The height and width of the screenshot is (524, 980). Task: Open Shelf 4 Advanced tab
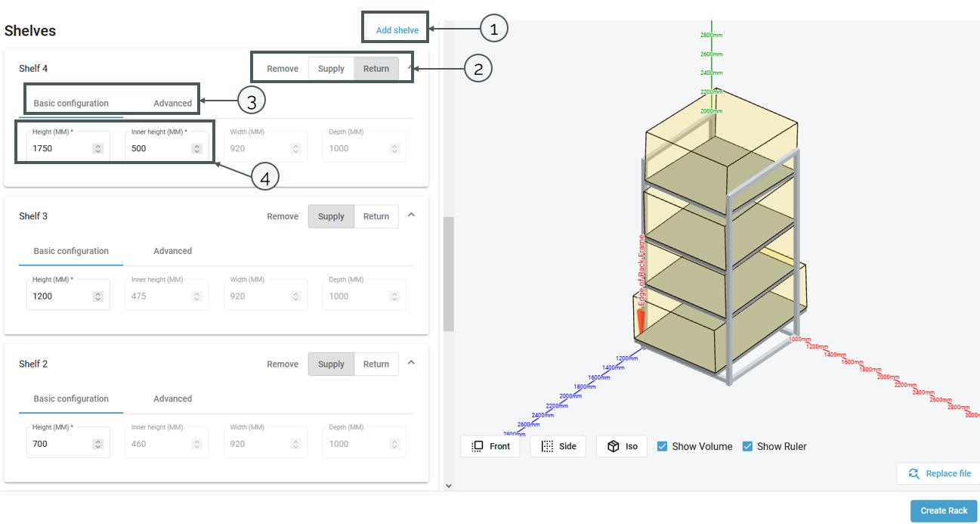173,104
